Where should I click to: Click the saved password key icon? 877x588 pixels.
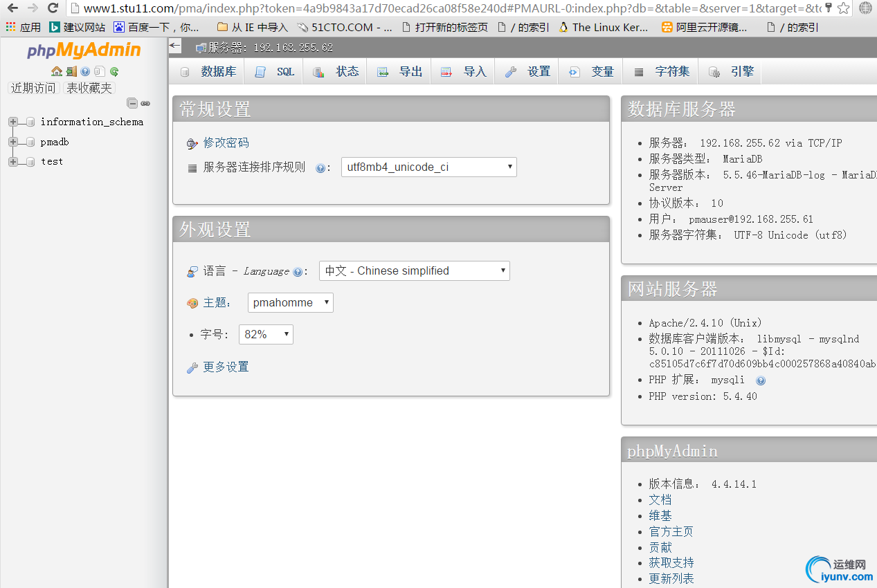tap(829, 8)
